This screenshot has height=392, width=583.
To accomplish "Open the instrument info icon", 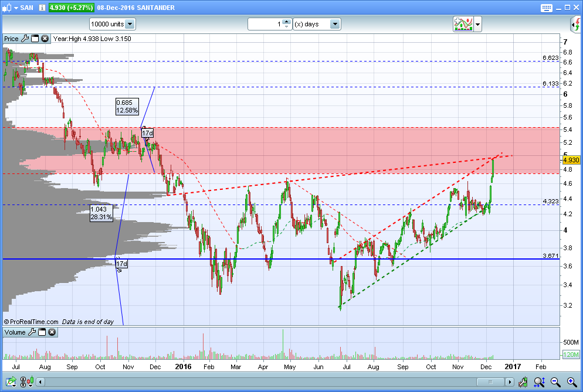I will click(x=42, y=8).
